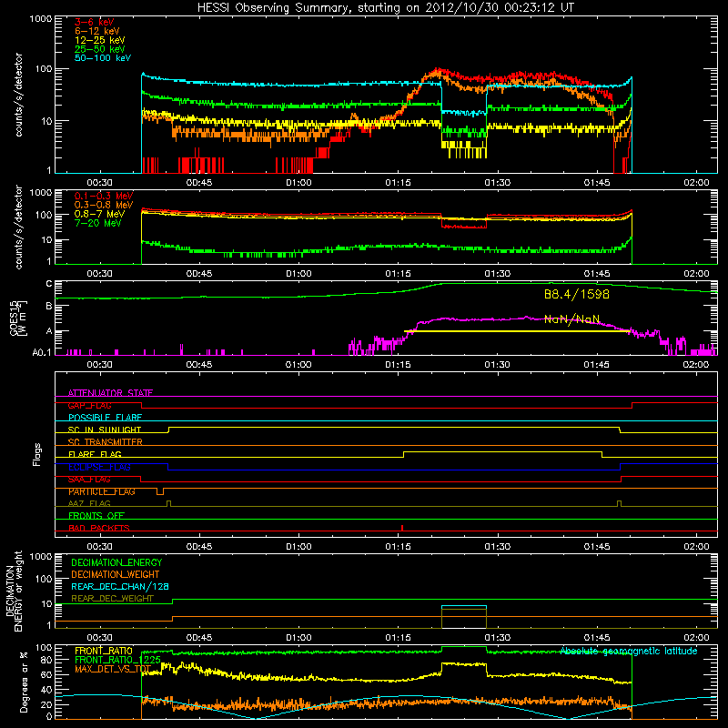Select the cyan 50-100 keV legend label

click(x=103, y=58)
